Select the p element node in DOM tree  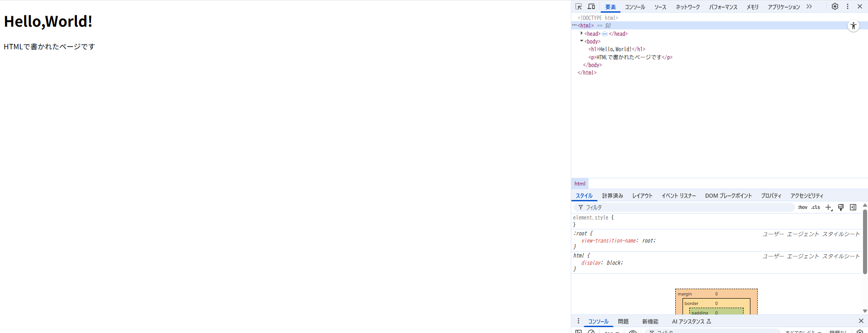pyautogui.click(x=631, y=57)
